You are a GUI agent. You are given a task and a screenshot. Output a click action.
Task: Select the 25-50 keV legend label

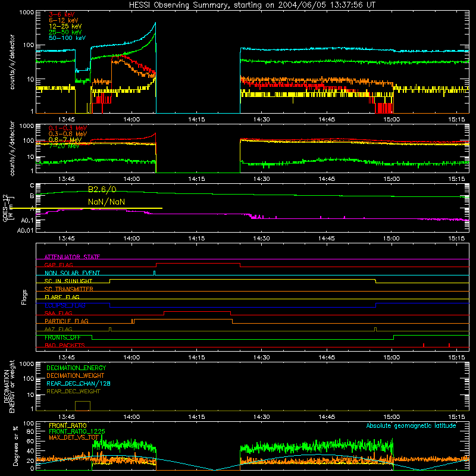[x=65, y=32]
